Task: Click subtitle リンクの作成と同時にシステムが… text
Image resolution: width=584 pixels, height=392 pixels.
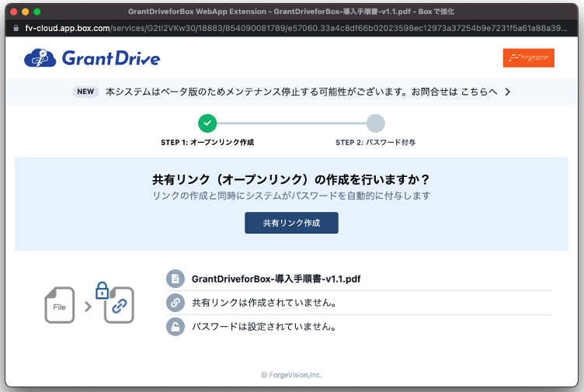Action: 291,196
